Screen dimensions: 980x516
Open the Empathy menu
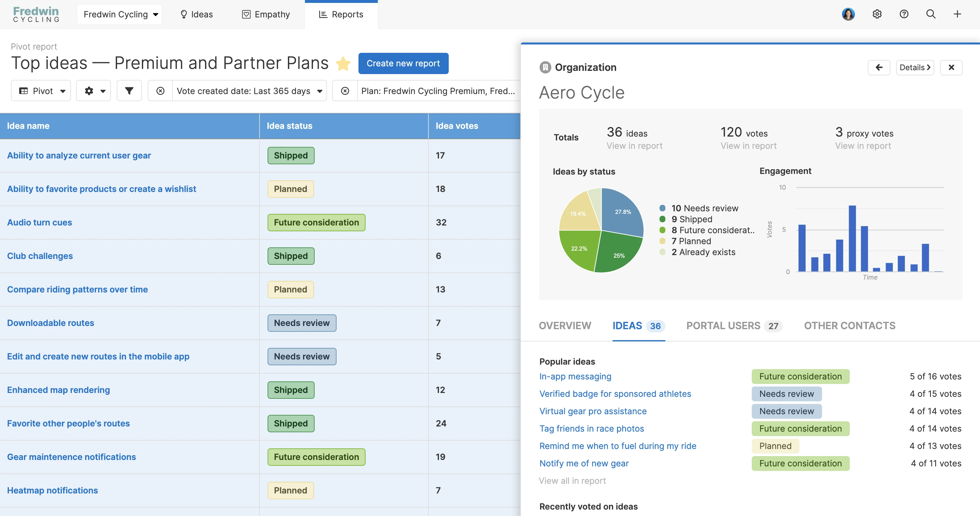tap(266, 14)
